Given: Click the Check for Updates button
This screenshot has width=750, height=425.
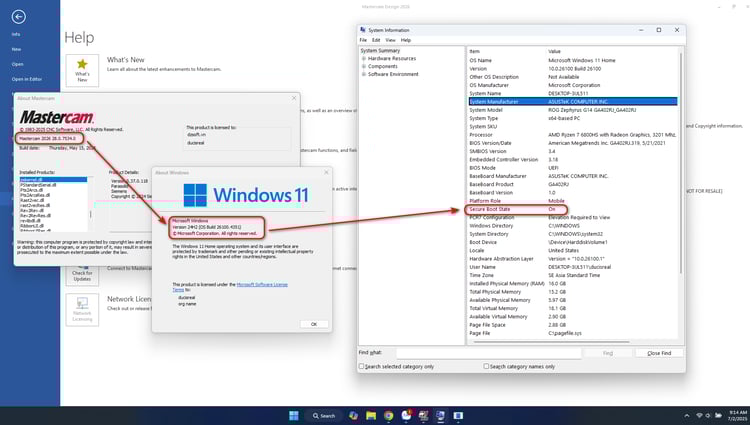Looking at the screenshot, I should click(82, 276).
